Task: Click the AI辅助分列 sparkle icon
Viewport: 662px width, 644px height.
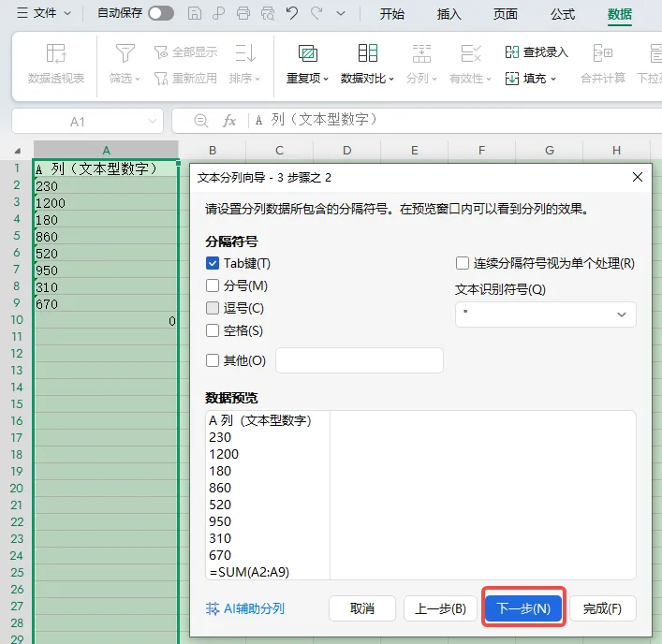Action: pos(213,608)
